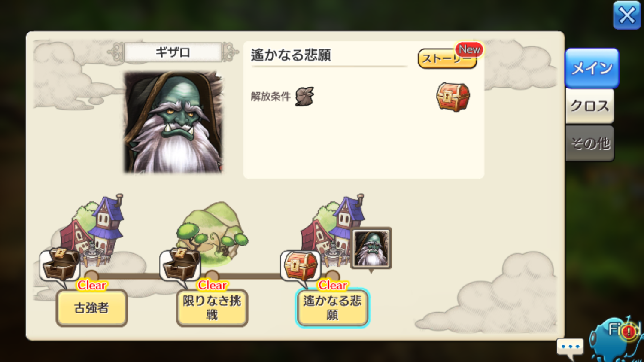
Task: Click the ギザロ name banner
Action: (x=173, y=52)
